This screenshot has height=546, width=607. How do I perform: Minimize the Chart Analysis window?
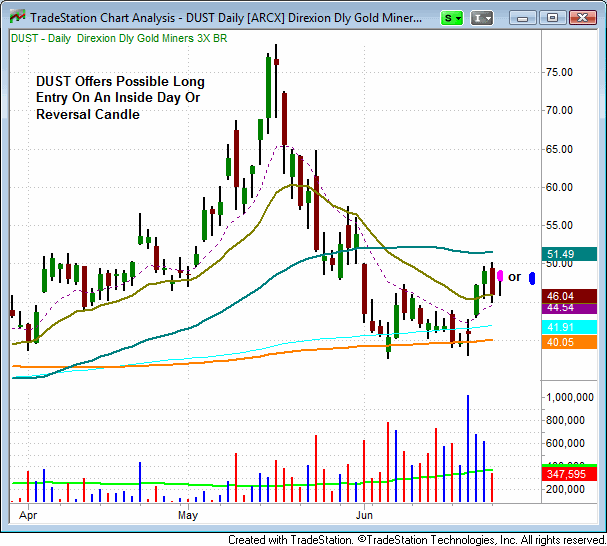pos(523,17)
